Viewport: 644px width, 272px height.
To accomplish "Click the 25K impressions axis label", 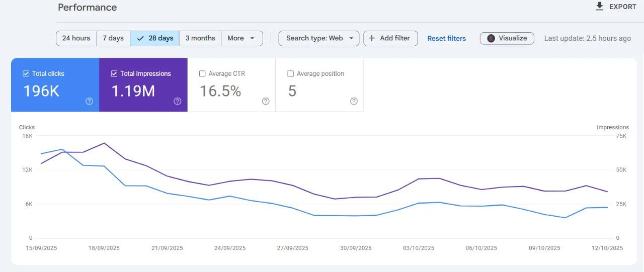I will coord(621,204).
